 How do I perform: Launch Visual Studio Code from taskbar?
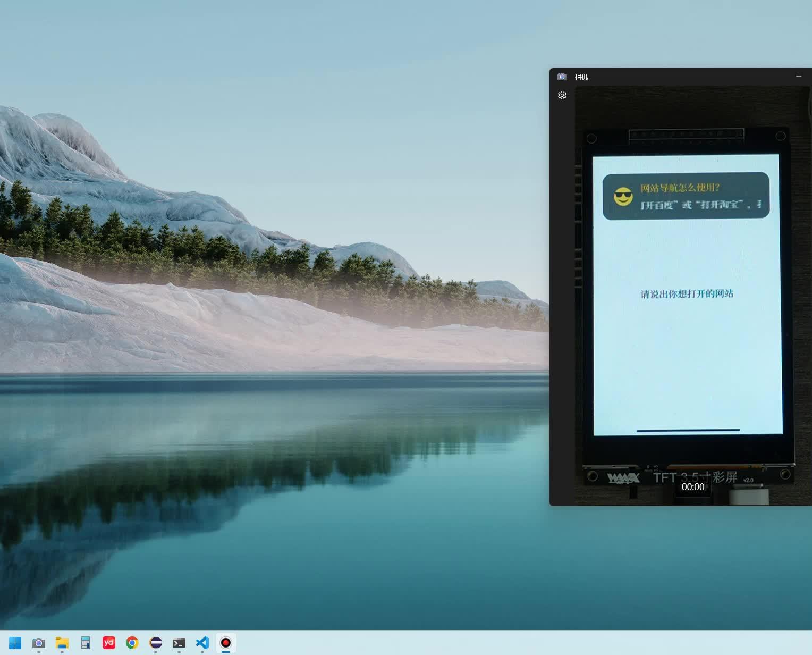click(x=202, y=643)
